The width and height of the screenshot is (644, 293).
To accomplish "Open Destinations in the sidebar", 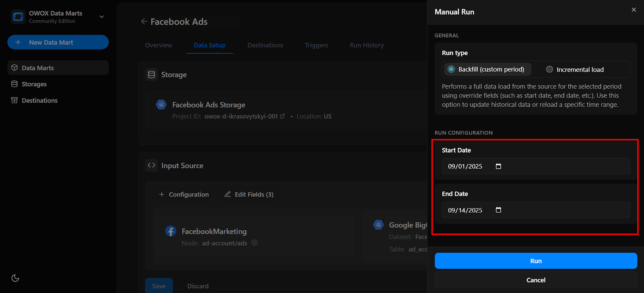I will pyautogui.click(x=58, y=100).
